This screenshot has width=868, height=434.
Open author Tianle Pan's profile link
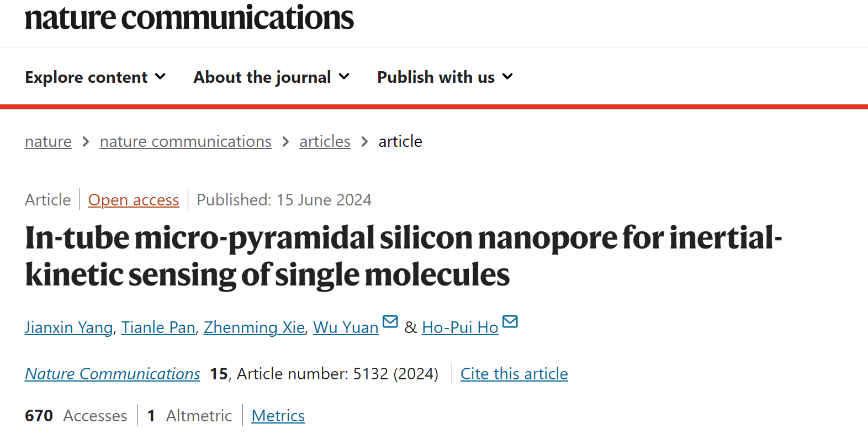click(x=158, y=327)
